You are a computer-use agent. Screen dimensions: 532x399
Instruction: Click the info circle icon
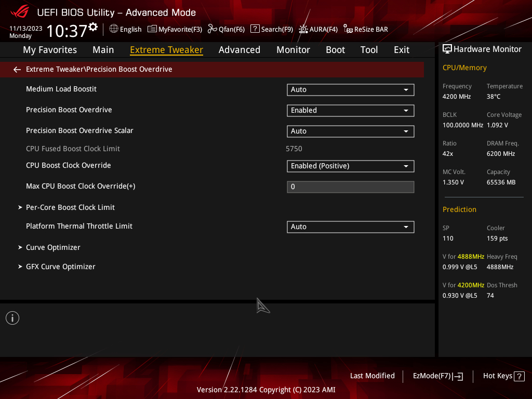click(x=12, y=318)
